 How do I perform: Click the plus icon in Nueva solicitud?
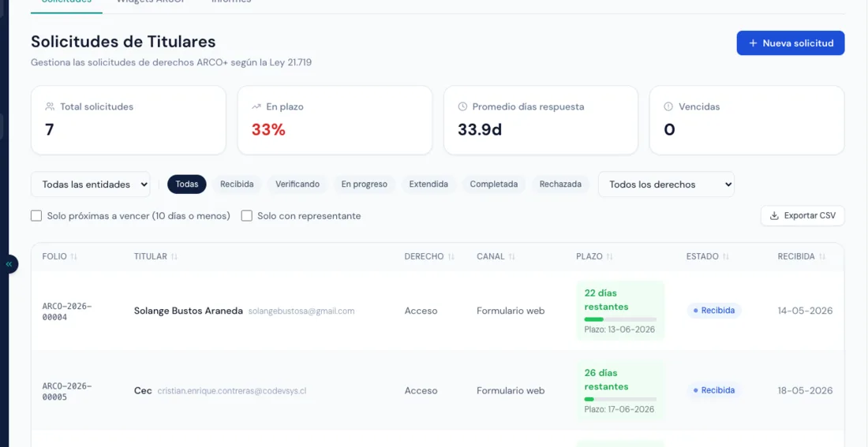(x=753, y=43)
